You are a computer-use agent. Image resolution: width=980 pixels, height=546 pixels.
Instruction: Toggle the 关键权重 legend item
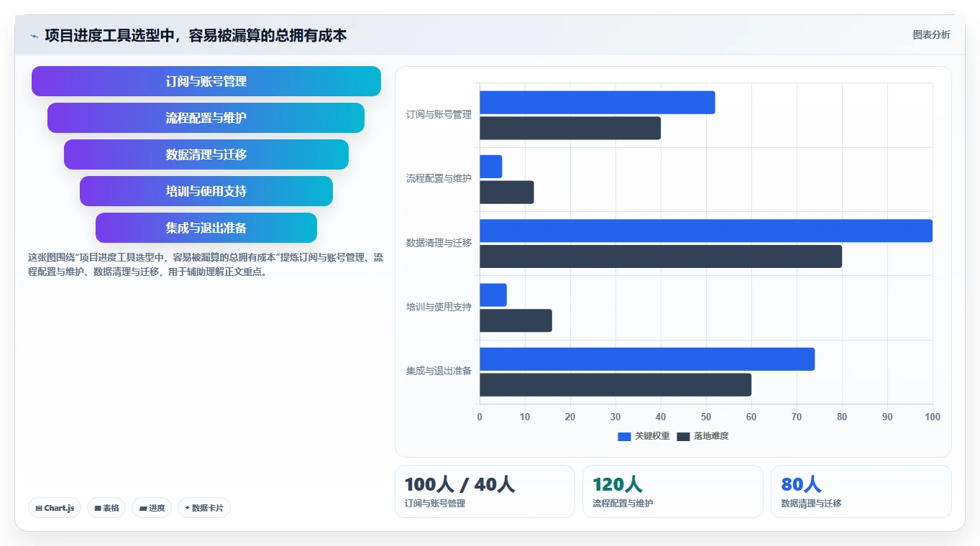644,436
